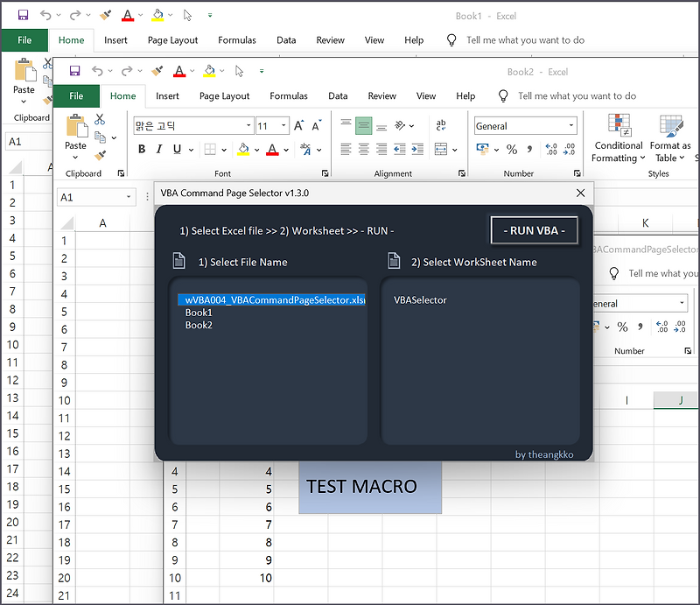Click the Increase Decimal icon
Screen dimensions: 700x605
550,149
